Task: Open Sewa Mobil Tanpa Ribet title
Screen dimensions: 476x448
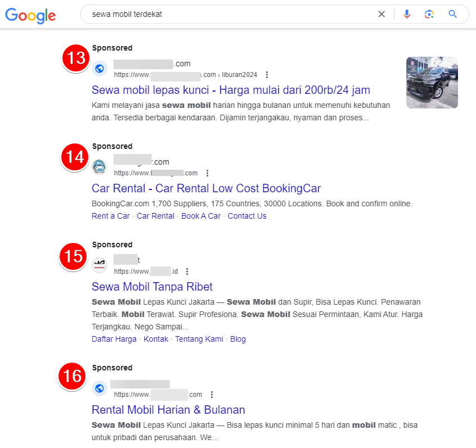Action: click(152, 287)
